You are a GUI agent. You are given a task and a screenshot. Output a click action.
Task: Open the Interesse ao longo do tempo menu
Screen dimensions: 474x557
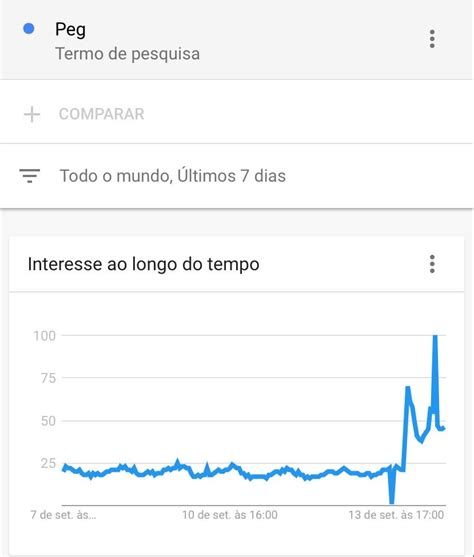tap(432, 264)
